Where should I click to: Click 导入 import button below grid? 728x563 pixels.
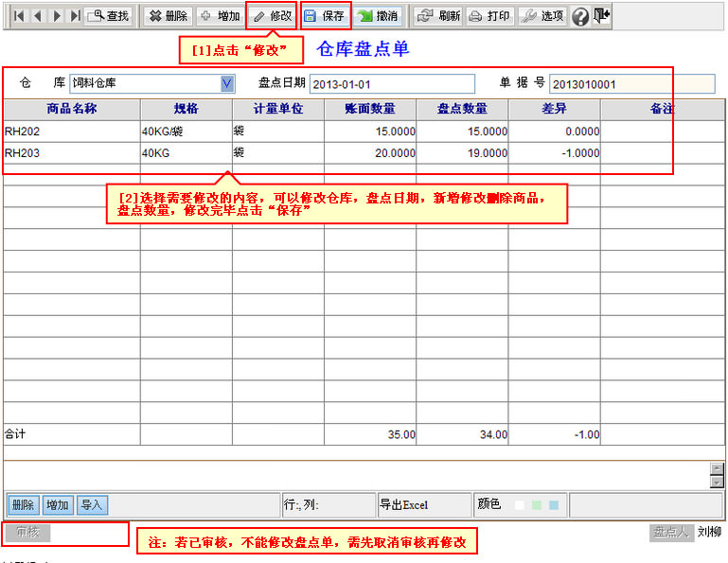pyautogui.click(x=92, y=505)
